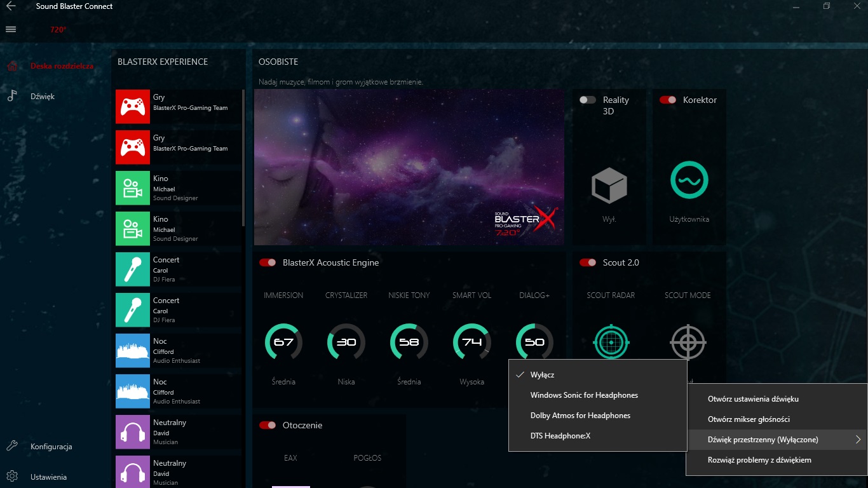Adjust the Immersion dial showing 67
The image size is (868, 488).
(283, 342)
